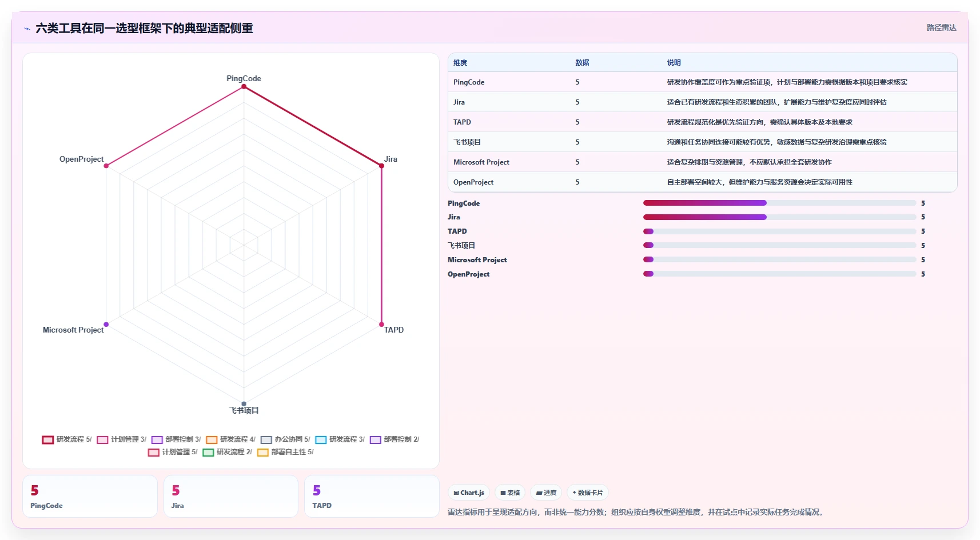
Task: Open the Jira summary card
Action: (x=231, y=497)
